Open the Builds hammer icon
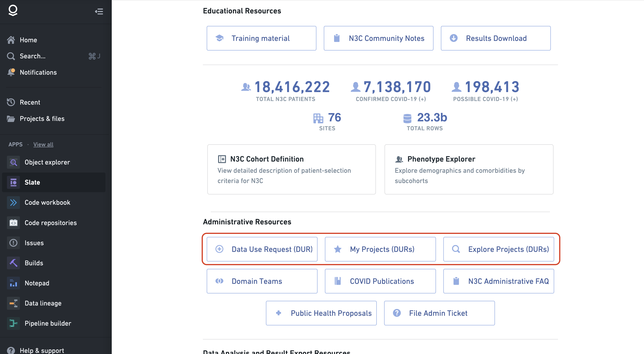The image size is (644, 354). 13,263
